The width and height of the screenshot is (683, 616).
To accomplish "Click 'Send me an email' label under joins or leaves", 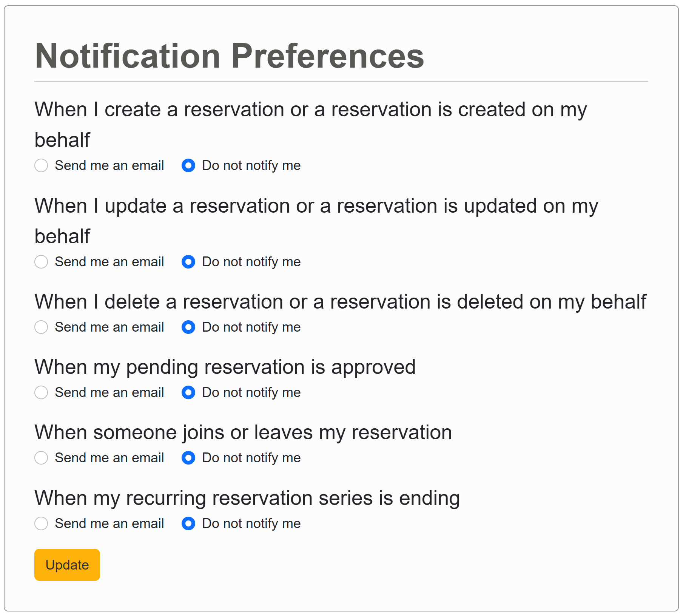I will 109,458.
